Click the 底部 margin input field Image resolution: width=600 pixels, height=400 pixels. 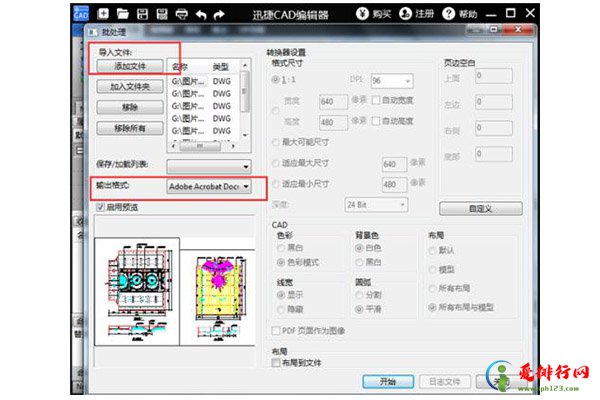point(494,154)
